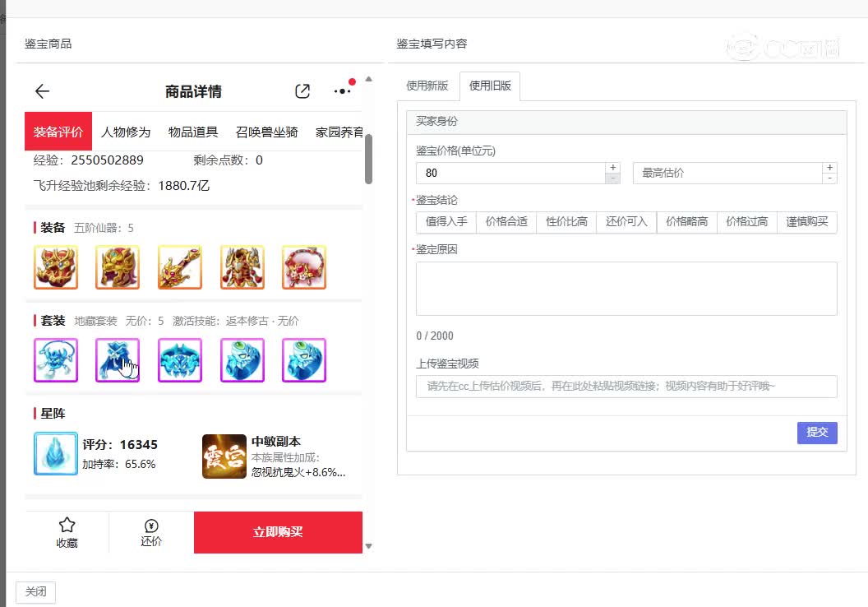Click the 收藏 star icon
868x607 pixels.
[67, 525]
